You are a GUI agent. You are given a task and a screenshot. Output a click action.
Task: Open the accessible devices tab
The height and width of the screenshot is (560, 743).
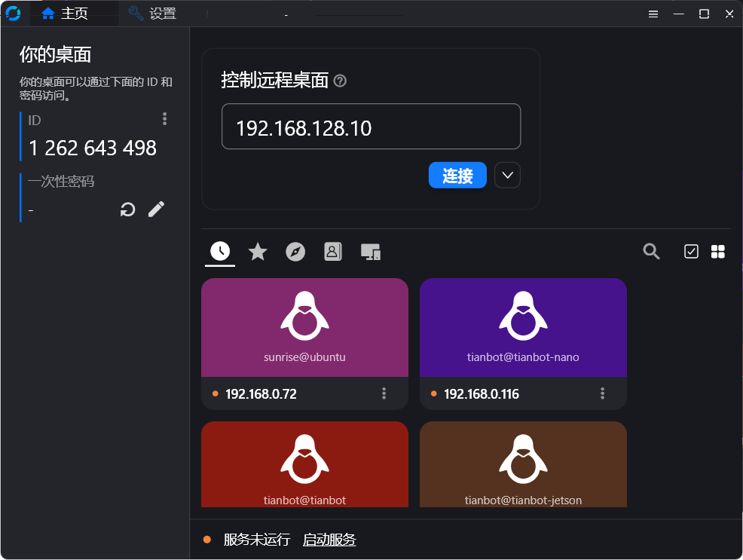(x=370, y=252)
